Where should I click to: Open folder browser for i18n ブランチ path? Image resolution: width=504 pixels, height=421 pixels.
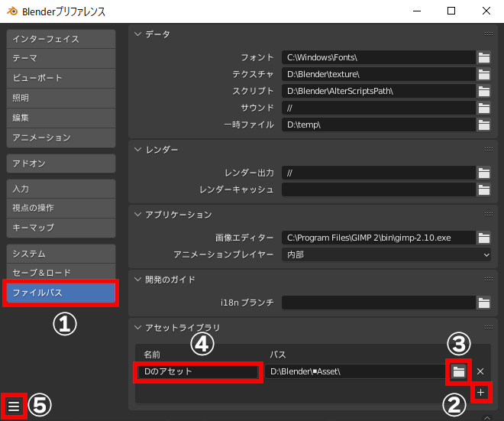483,303
